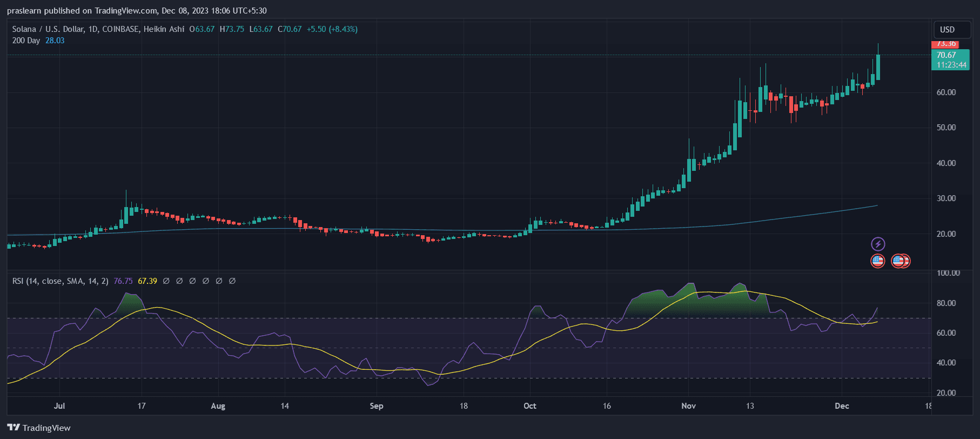The image size is (980, 439).
Task: Click the yellow RSI SMA value 67.39
Action: pos(147,281)
